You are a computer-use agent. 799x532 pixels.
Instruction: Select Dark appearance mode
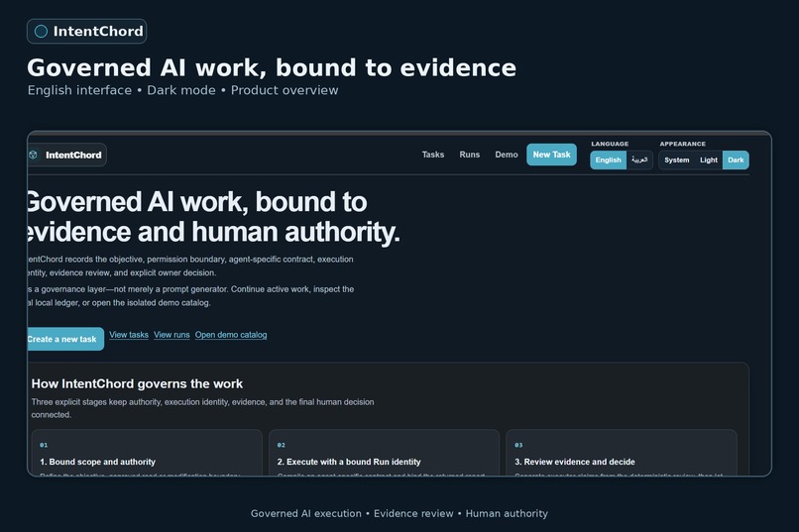pos(736,160)
